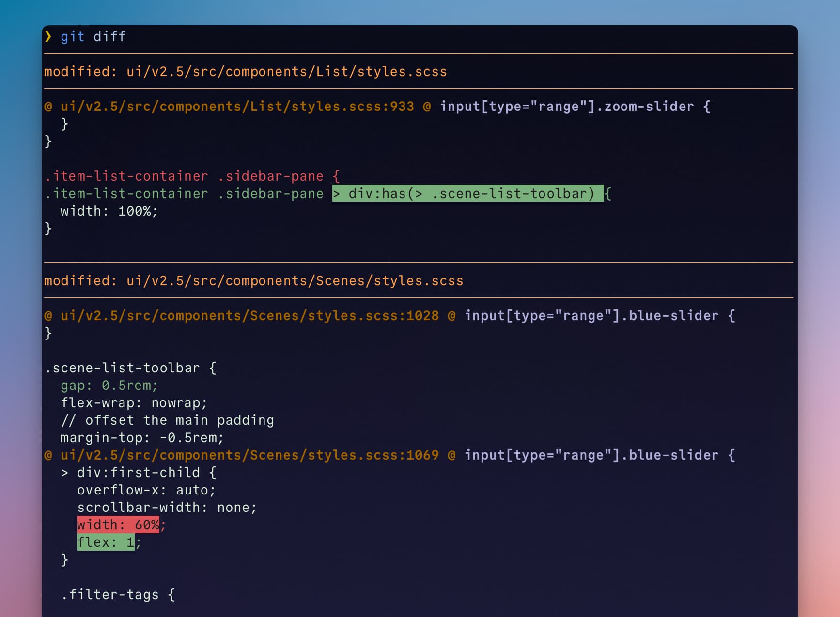Image resolution: width=840 pixels, height=617 pixels.
Task: Click the green added 'flex: 1' text
Action: [x=106, y=542]
